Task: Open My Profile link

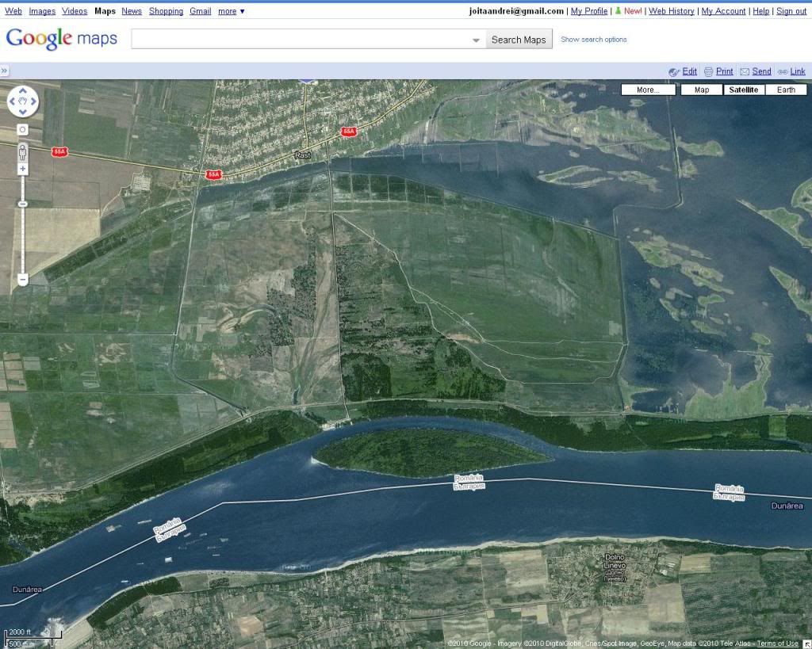Action: pyautogui.click(x=589, y=11)
